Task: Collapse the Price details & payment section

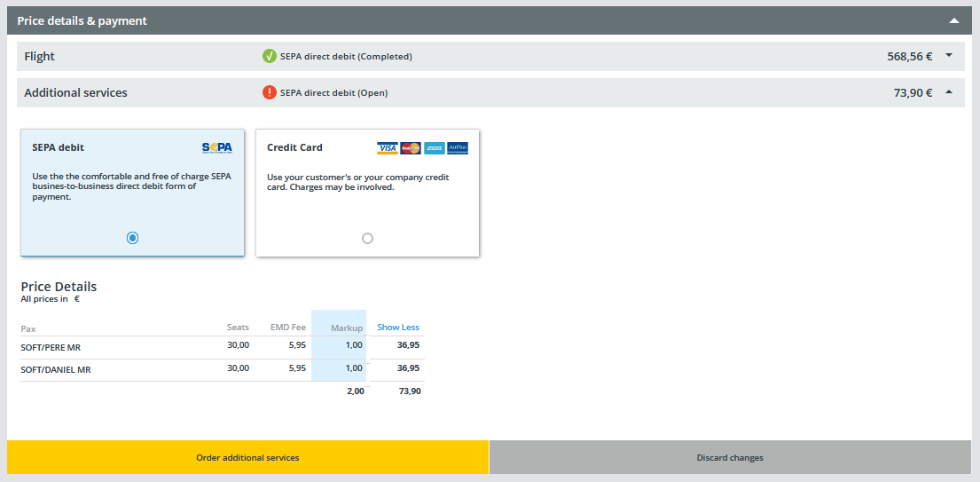Action: point(953,20)
